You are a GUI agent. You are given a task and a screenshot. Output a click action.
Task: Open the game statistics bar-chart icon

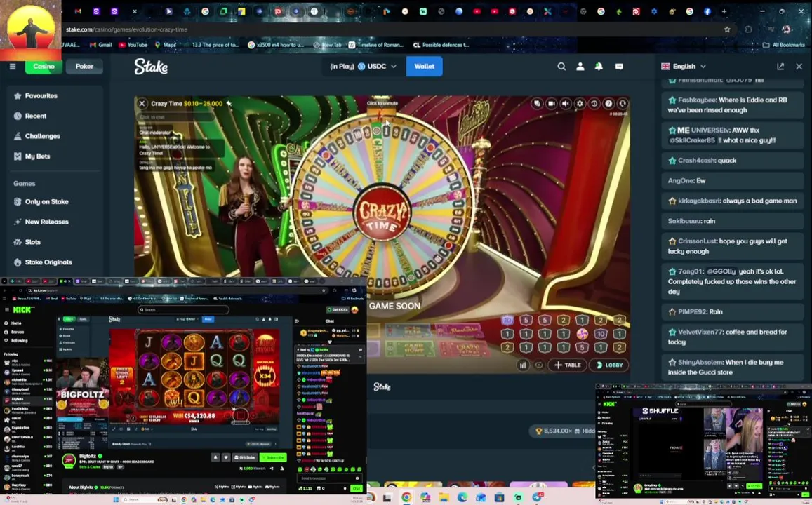point(523,365)
